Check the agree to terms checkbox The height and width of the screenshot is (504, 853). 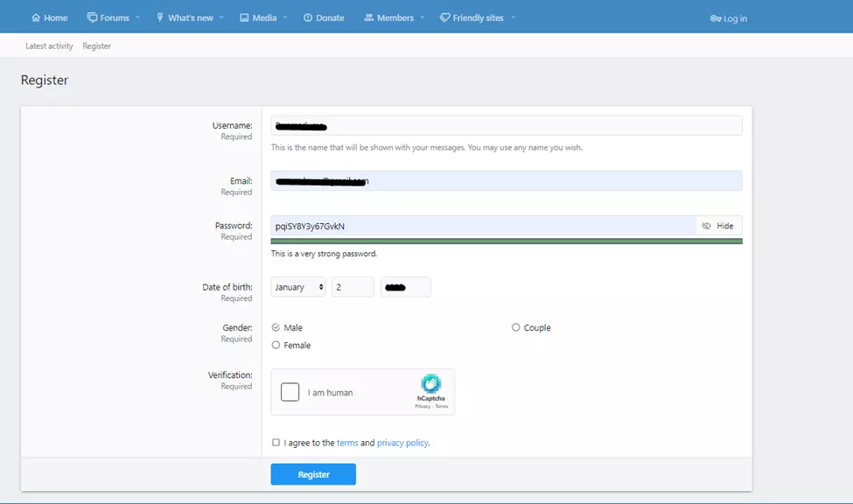click(x=276, y=443)
